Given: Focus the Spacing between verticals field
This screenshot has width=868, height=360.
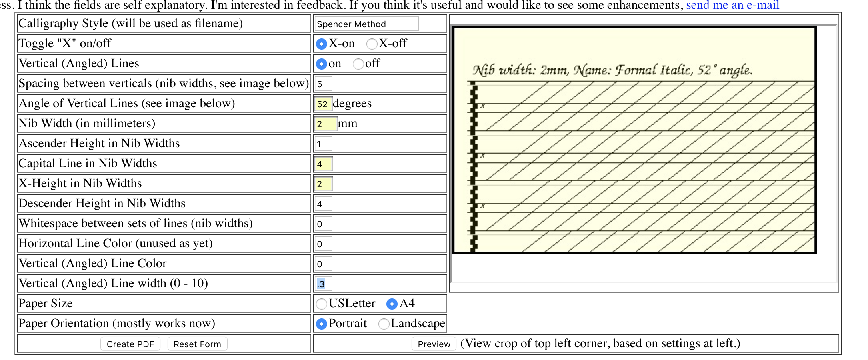Looking at the screenshot, I should pyautogui.click(x=323, y=84).
